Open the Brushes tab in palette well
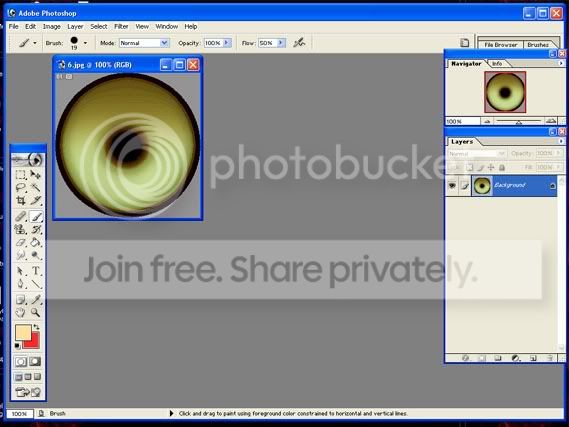This screenshot has width=569, height=427. click(538, 45)
